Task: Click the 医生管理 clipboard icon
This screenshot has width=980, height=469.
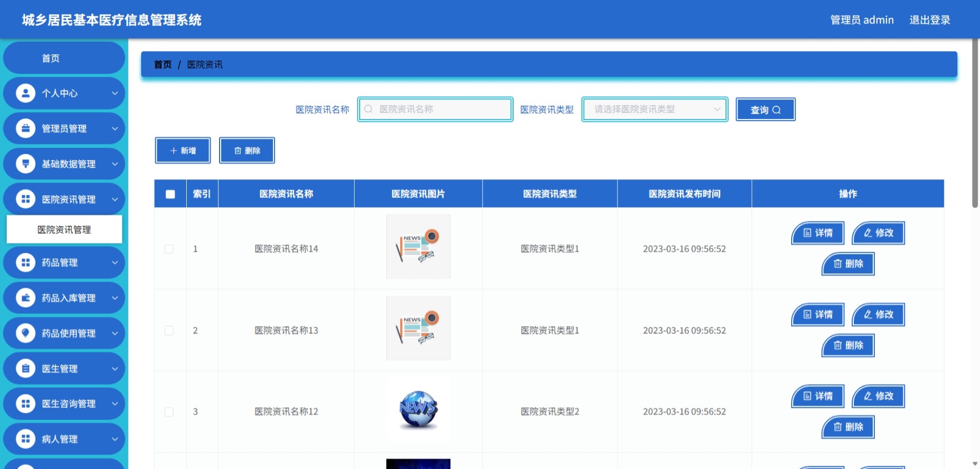Action: point(26,368)
